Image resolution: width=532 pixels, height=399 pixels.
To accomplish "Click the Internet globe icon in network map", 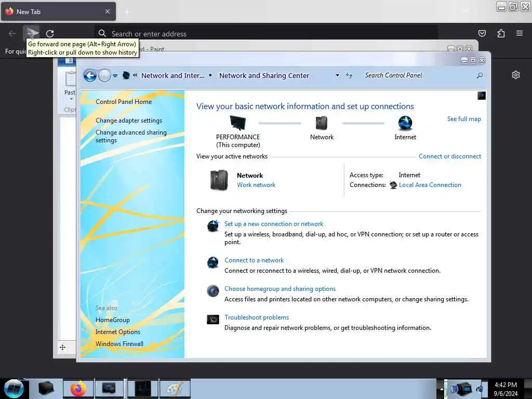I will click(405, 123).
